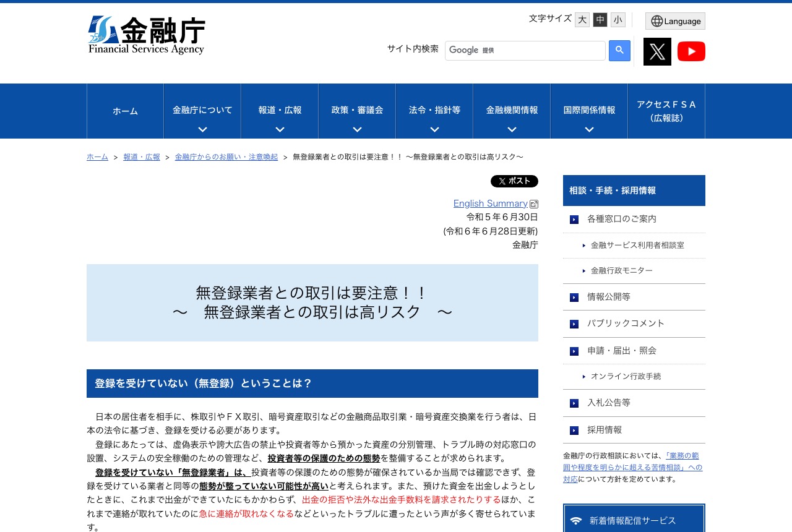Click the 法令・指針等 nav label
Viewport: 792px width, 532px height.
pyautogui.click(x=434, y=110)
